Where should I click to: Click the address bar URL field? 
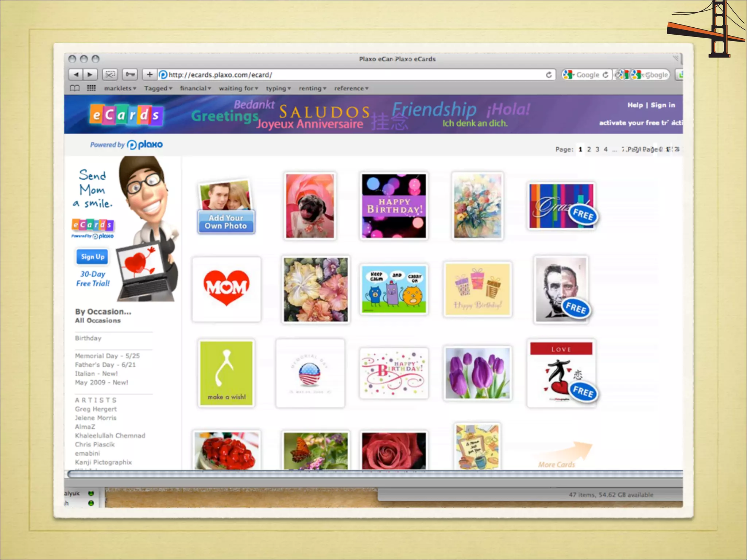[356, 75]
